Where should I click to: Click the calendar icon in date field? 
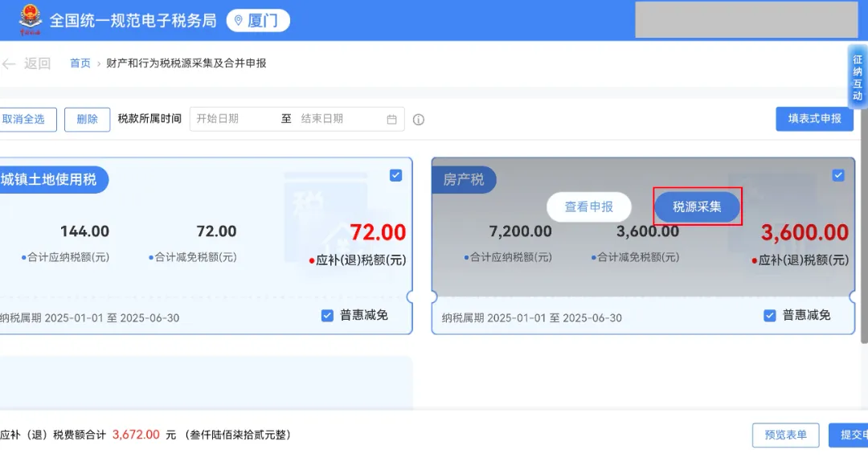coord(392,120)
